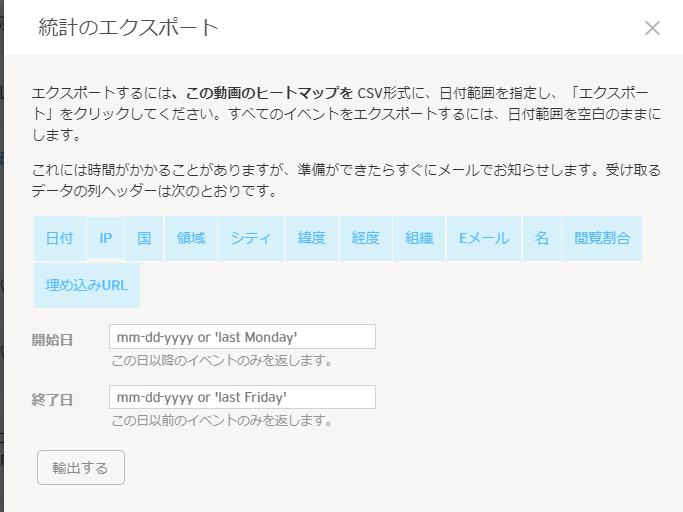Image resolution: width=683 pixels, height=512 pixels.
Task: Click the 開始日 field label
Action: tap(52, 339)
